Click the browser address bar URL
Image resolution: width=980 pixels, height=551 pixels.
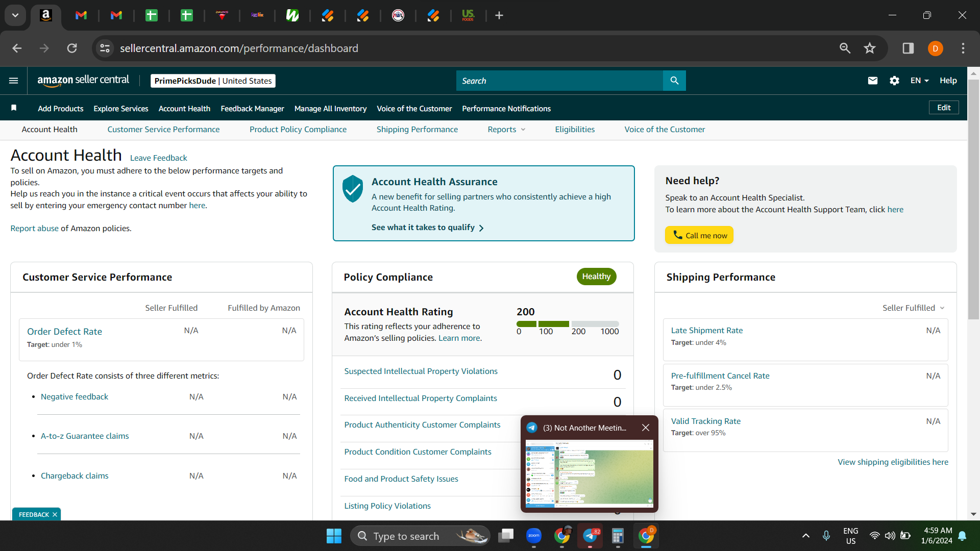click(x=239, y=48)
